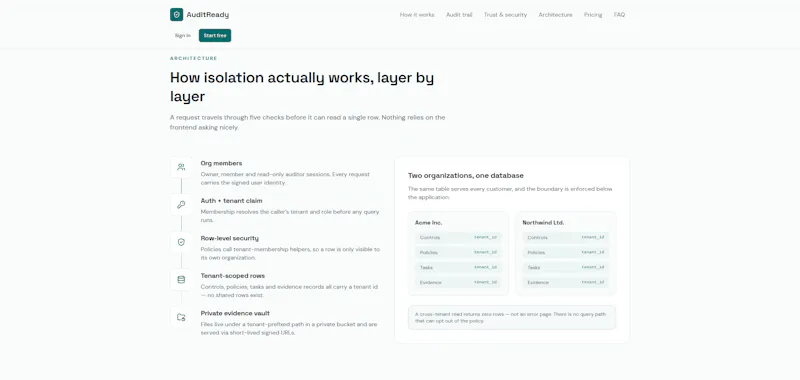Open the Pricing nav link
The width and height of the screenshot is (800, 380).
[593, 15]
